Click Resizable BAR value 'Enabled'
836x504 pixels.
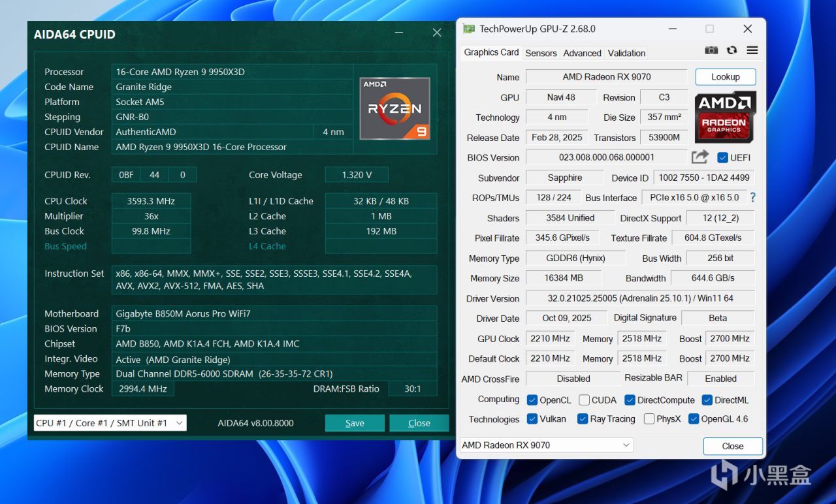point(721,379)
